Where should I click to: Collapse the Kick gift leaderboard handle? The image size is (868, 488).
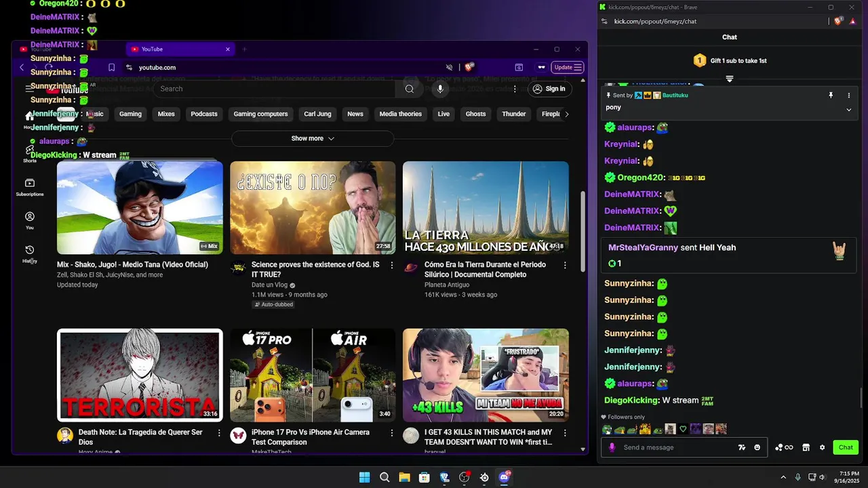click(x=730, y=79)
